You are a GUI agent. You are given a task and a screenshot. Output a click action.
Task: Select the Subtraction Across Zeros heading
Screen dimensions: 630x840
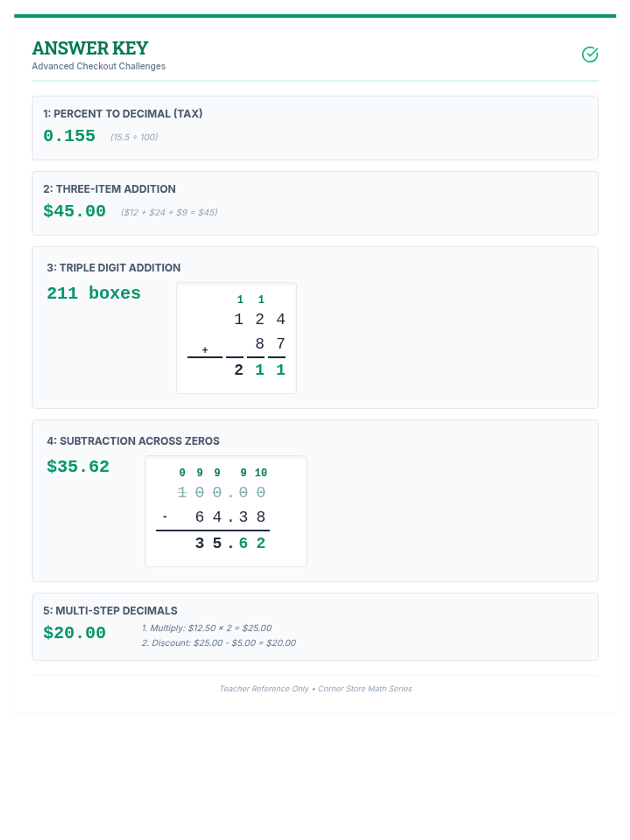coord(133,441)
